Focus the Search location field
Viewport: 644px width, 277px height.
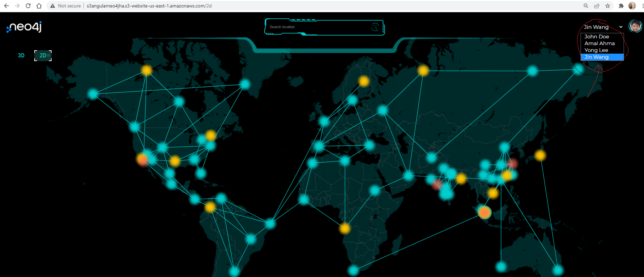coord(319,27)
